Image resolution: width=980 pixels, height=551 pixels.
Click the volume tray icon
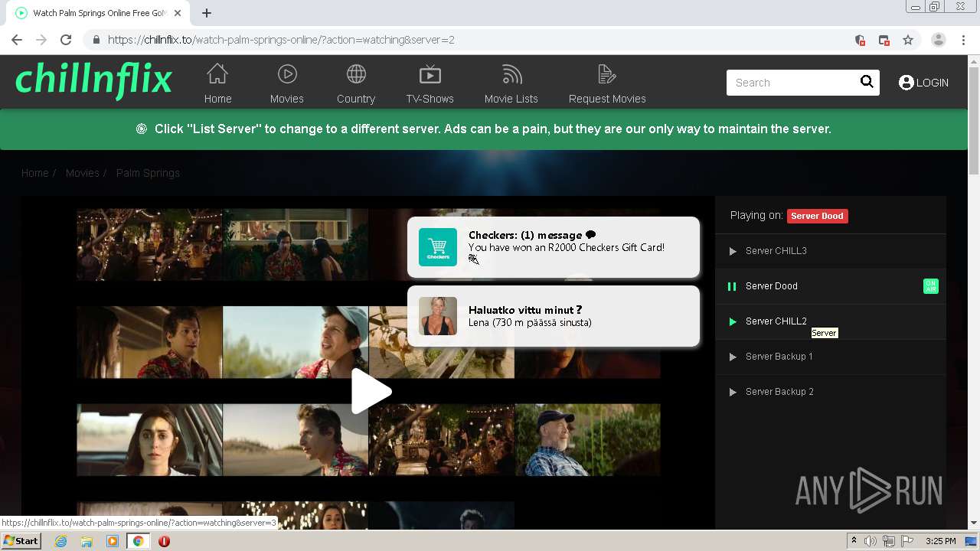(871, 541)
